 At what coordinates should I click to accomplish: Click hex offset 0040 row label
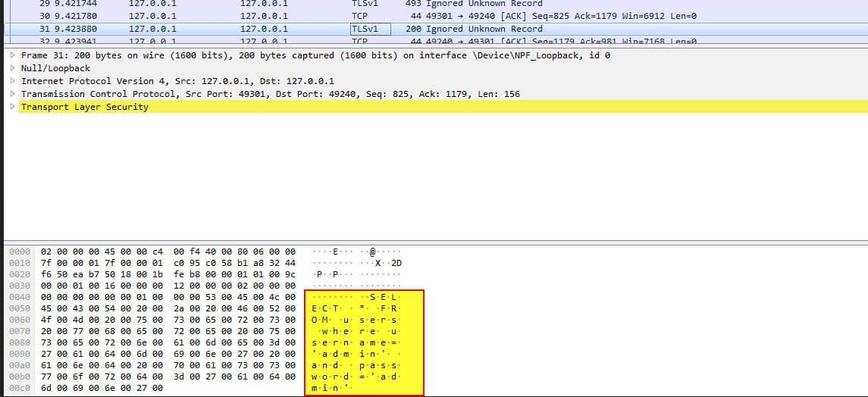click(x=19, y=297)
